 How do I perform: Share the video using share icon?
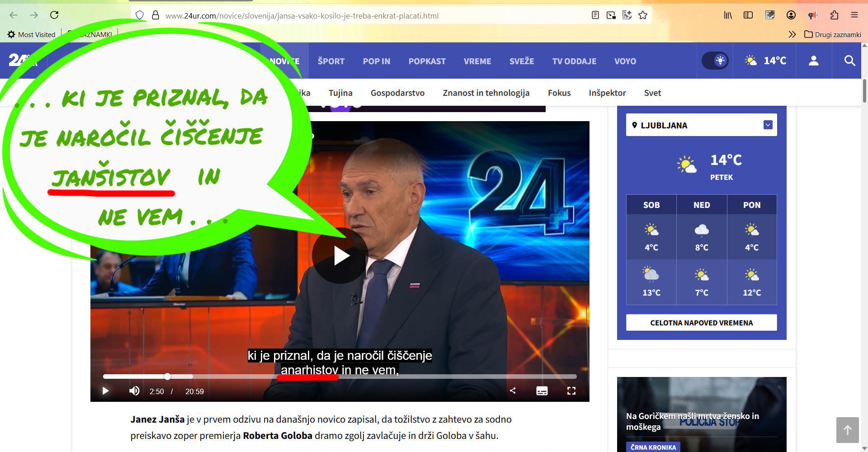point(513,391)
